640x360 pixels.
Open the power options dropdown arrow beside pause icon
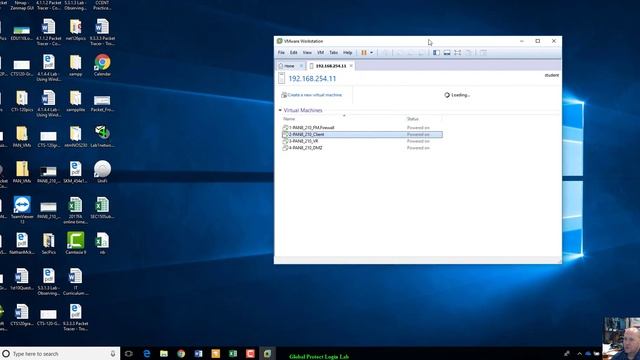coord(371,53)
